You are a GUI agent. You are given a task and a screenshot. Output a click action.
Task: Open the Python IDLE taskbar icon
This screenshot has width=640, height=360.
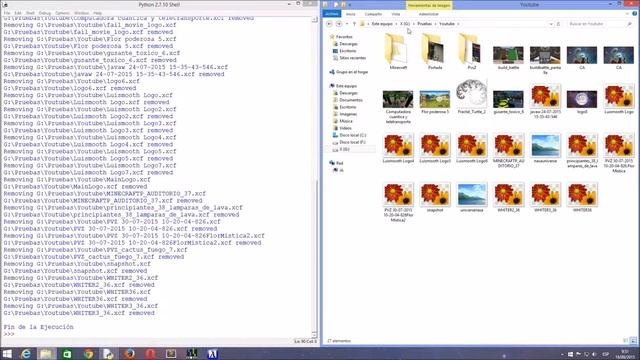pos(108,354)
